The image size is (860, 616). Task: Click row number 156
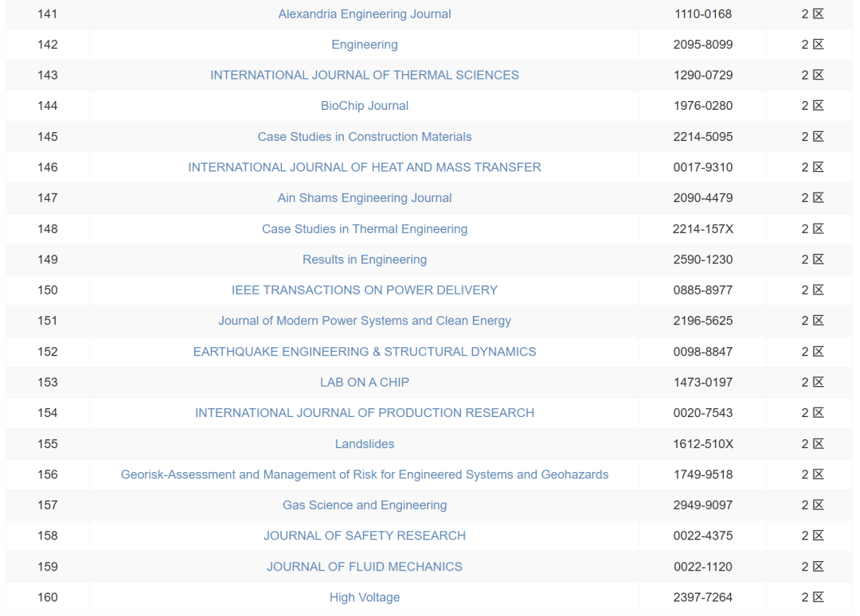48,474
